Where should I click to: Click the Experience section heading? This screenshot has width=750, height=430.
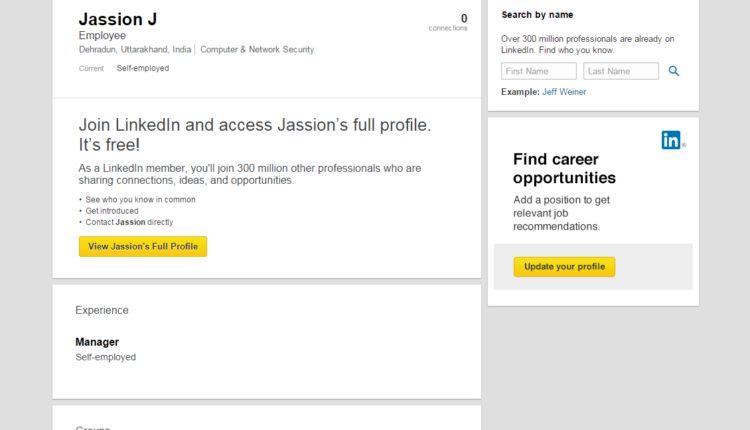[x=102, y=310]
